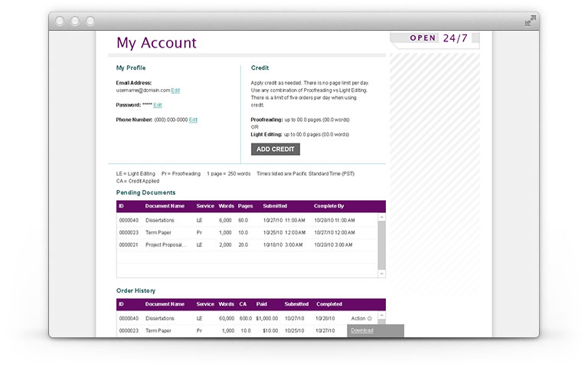Click the Pending Documents scrollbar thumb
588x368 pixels.
coord(382,245)
